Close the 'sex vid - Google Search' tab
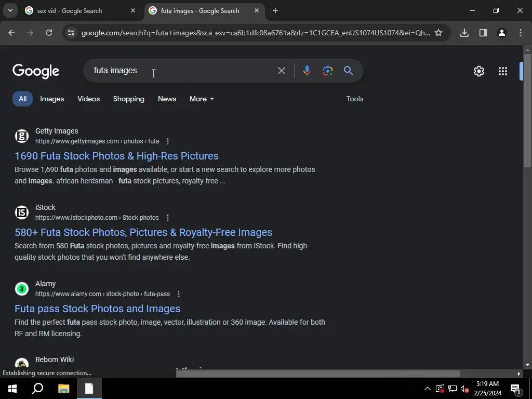Viewport: 532px width, 399px height. coord(133,10)
